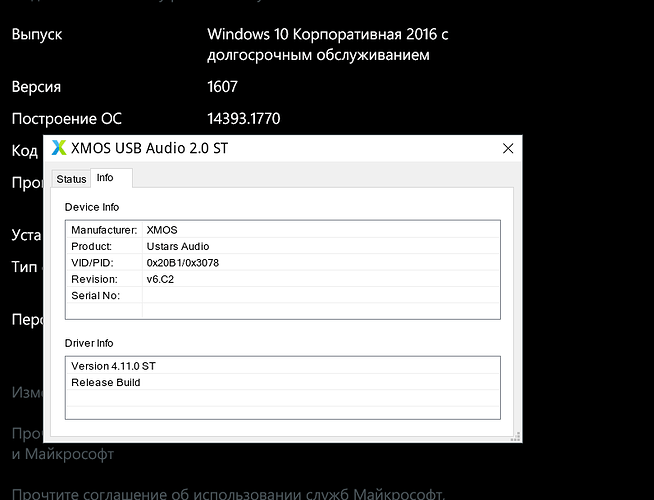
Task: Click the Версия label in Settings window
Action: point(36,87)
